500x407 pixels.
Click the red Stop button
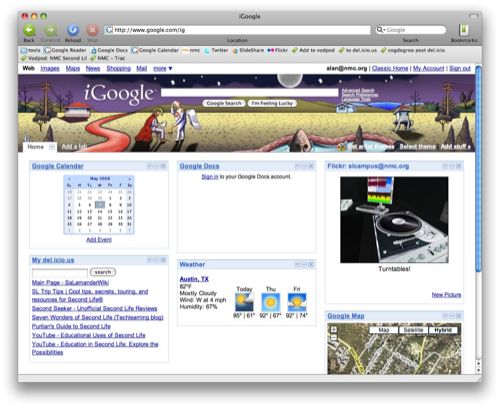pyautogui.click(x=92, y=30)
